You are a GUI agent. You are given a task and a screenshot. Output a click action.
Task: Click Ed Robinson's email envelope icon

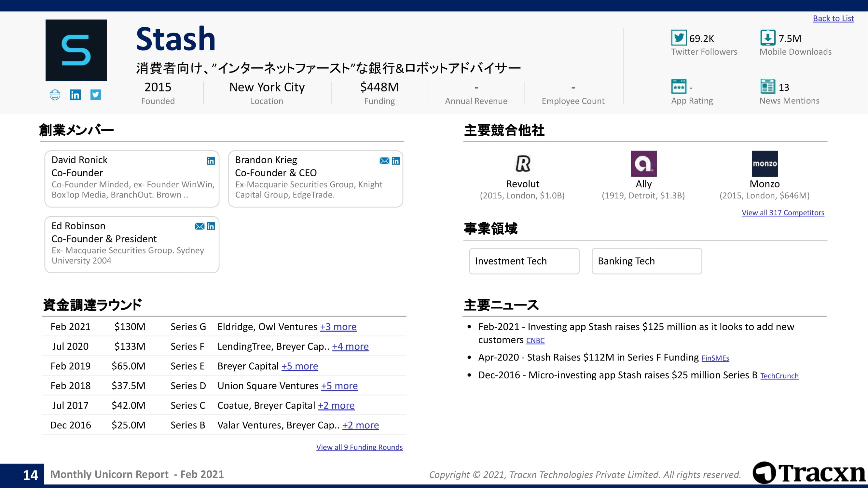click(x=200, y=226)
